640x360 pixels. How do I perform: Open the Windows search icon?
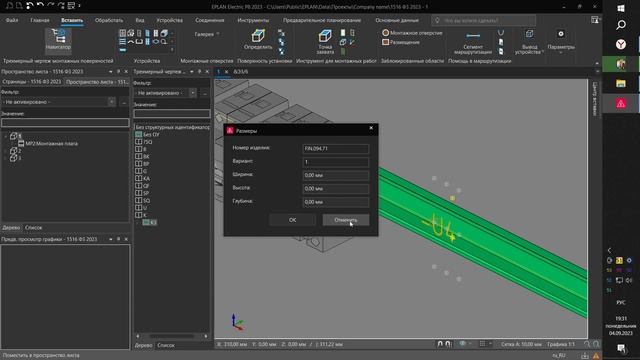(621, 25)
